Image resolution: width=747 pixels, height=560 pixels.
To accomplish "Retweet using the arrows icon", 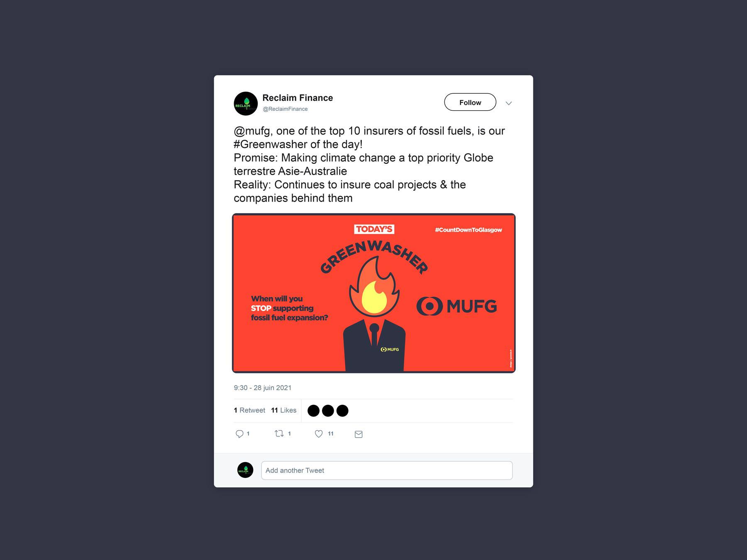I will pyautogui.click(x=279, y=433).
